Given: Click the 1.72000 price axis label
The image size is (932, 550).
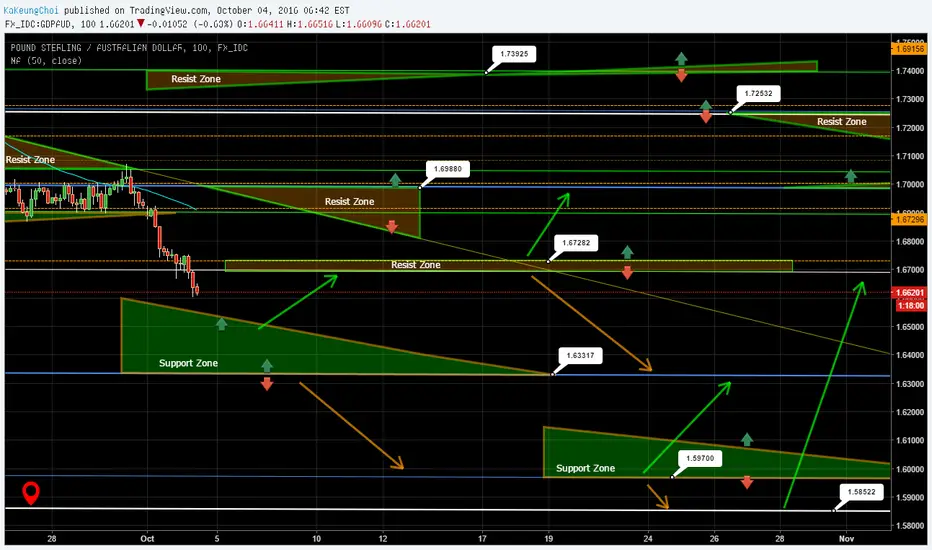Looking at the screenshot, I should [x=909, y=128].
